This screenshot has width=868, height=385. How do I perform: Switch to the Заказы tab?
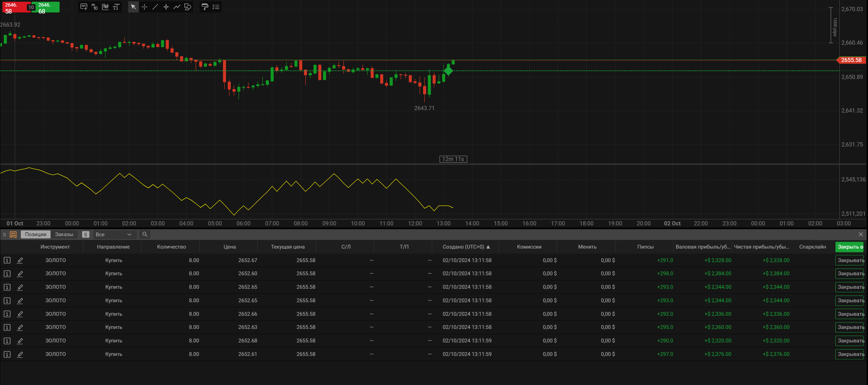point(64,234)
